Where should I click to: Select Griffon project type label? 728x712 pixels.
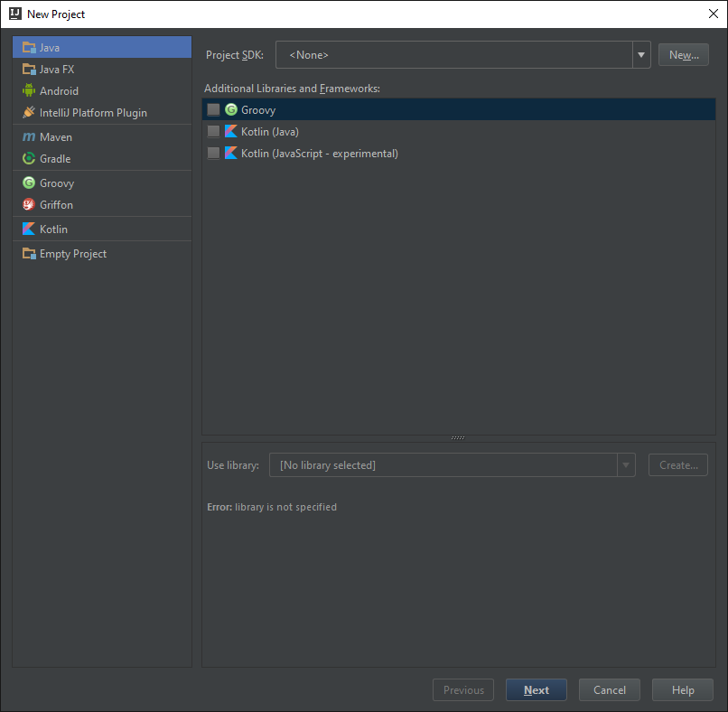[x=56, y=205]
